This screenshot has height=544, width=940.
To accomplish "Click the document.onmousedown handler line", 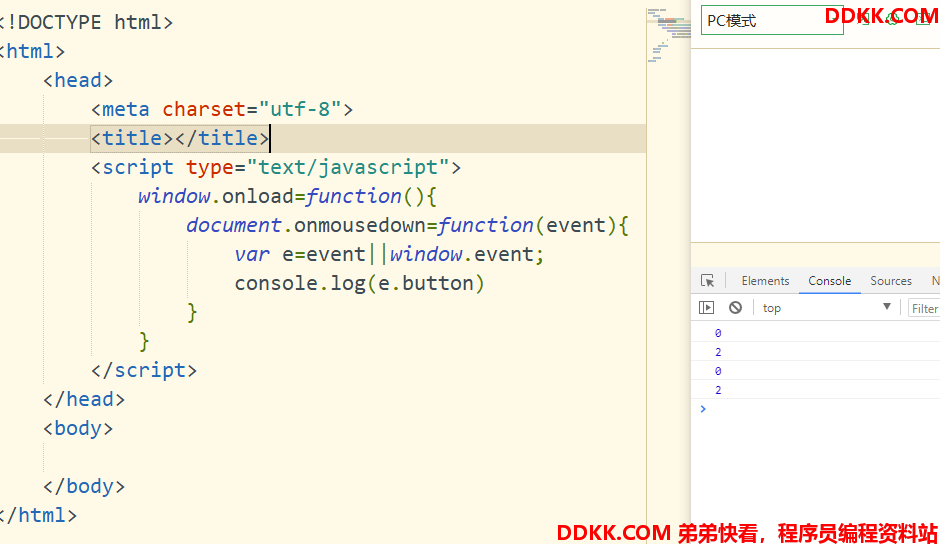I will (408, 225).
